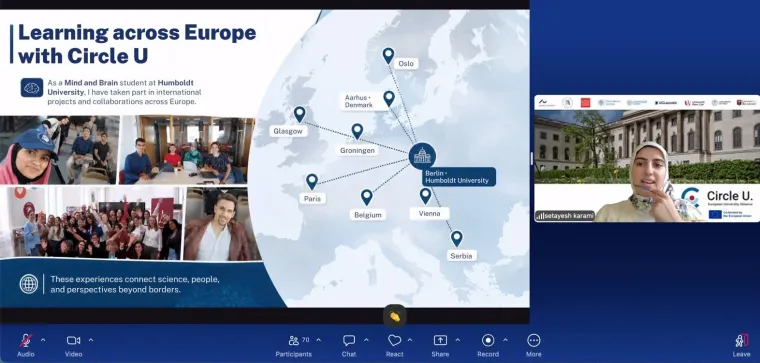This screenshot has width=760, height=363.
Task: Click the Aarhus Denmark map pin
Action: [x=389, y=99]
